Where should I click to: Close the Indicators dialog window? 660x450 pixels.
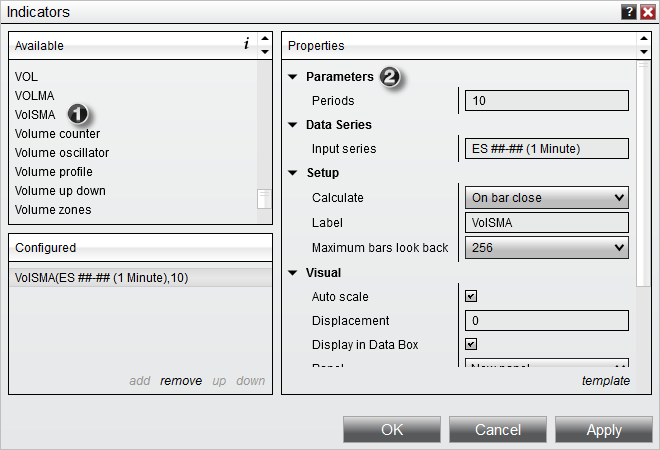click(647, 12)
